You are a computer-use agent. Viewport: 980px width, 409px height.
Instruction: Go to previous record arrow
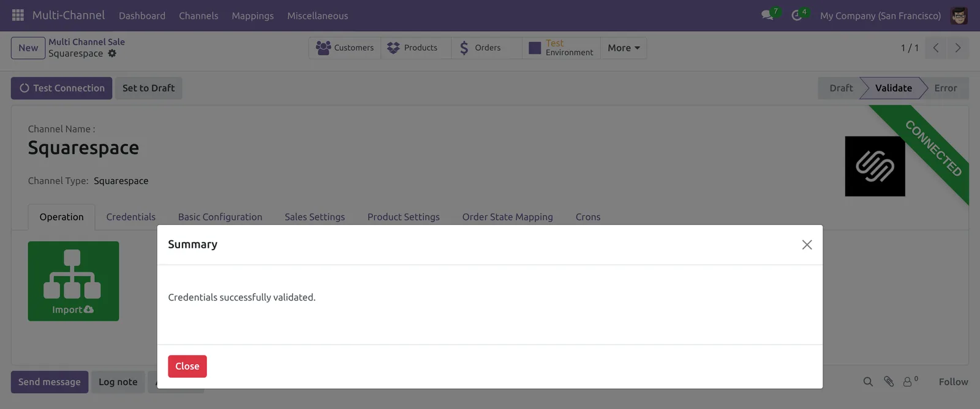[936, 48]
